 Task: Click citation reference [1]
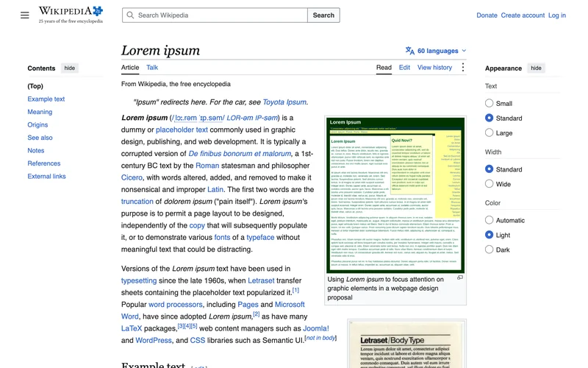pyautogui.click(x=295, y=290)
